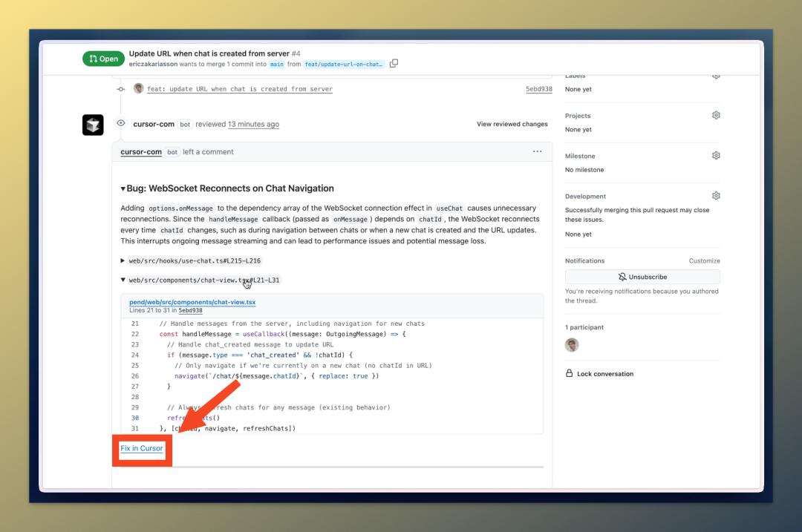Open the 5ebd938 hash on the commit row
This screenshot has width=802, height=532.
click(x=539, y=89)
